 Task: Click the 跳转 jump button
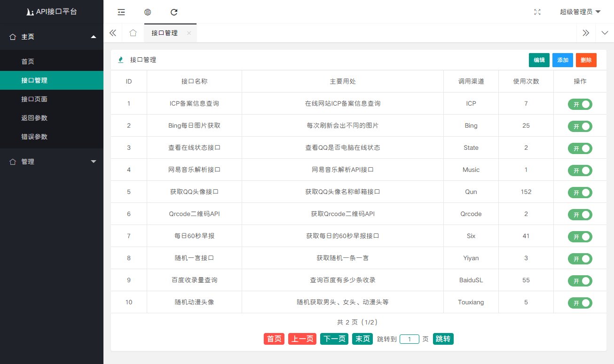click(x=443, y=339)
